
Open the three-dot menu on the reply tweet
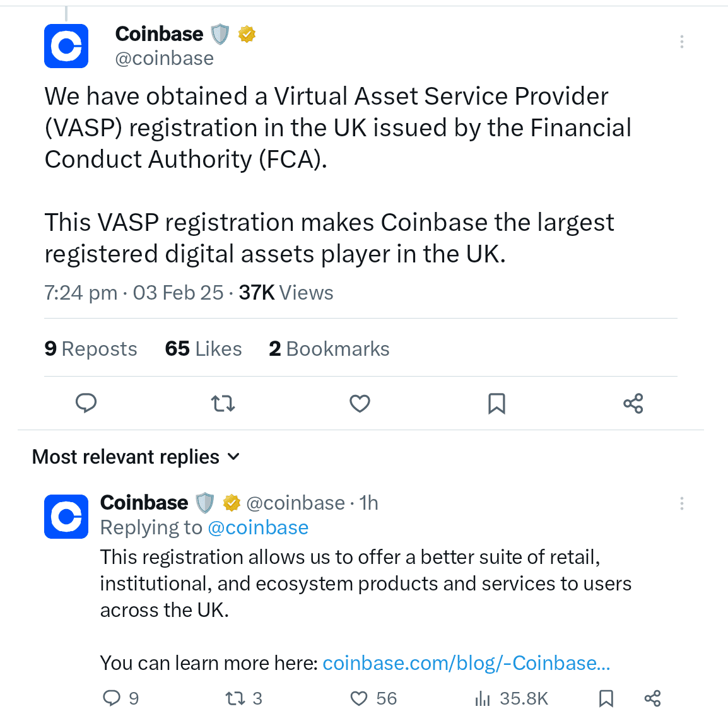tap(682, 503)
